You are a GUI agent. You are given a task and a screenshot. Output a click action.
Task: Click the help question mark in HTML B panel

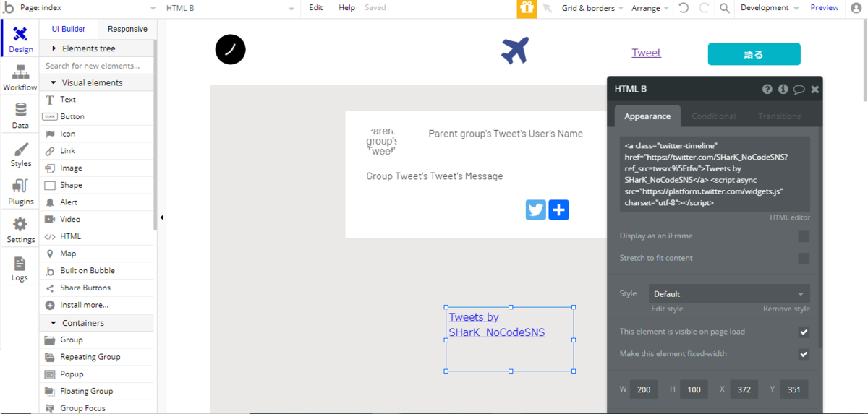[767, 90]
